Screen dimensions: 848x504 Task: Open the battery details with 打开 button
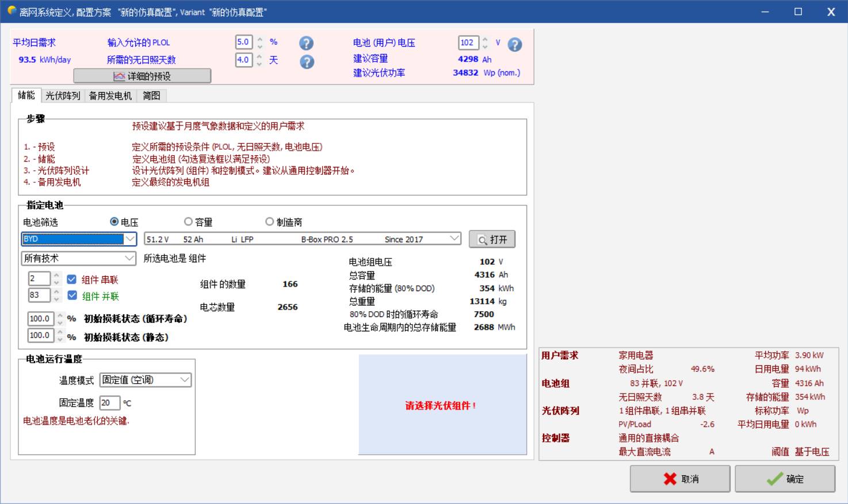[492, 239]
